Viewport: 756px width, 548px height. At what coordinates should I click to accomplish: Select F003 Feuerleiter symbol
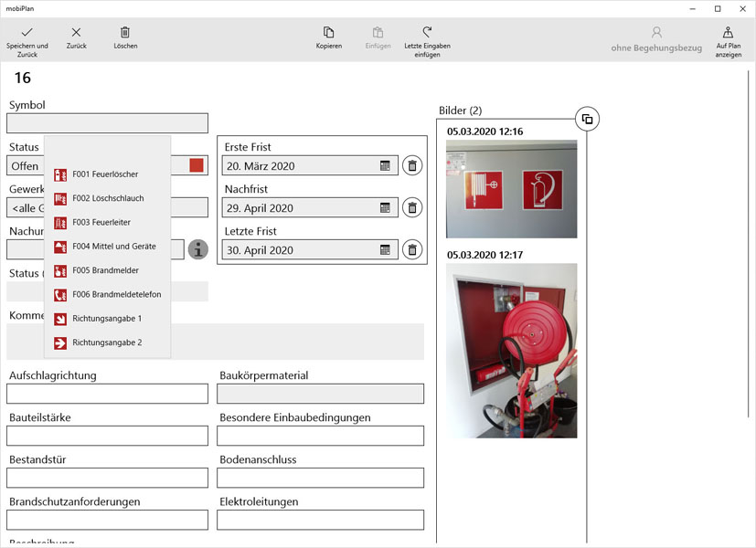click(107, 223)
